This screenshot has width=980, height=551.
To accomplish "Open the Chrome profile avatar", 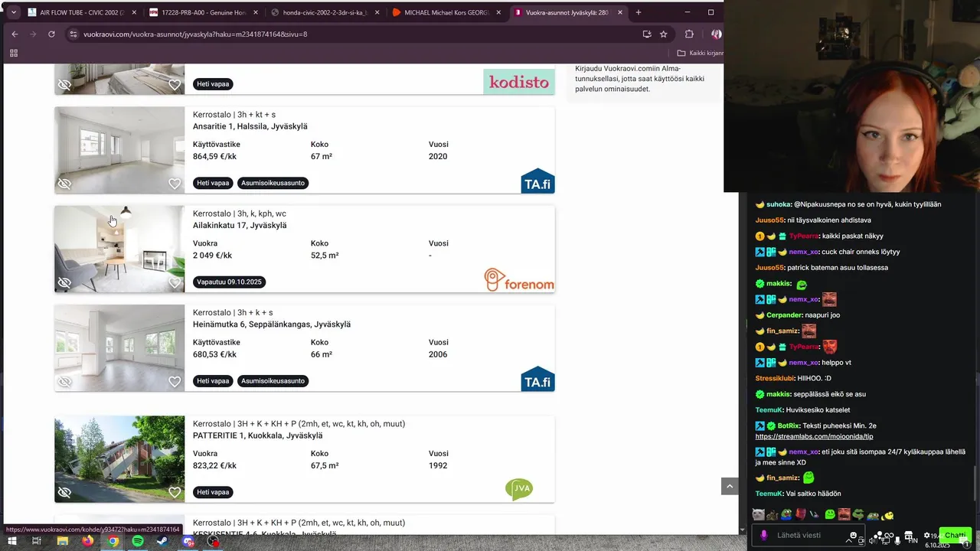I will 716,34.
